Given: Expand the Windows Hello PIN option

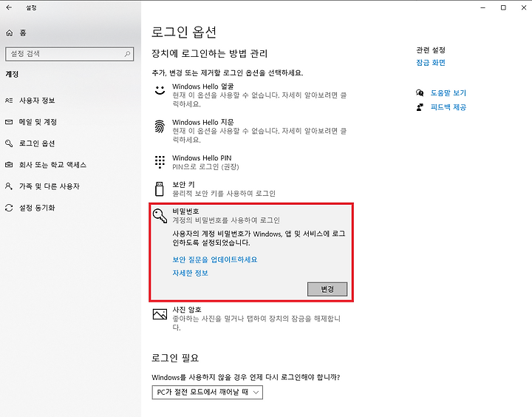Looking at the screenshot, I should 251,162.
